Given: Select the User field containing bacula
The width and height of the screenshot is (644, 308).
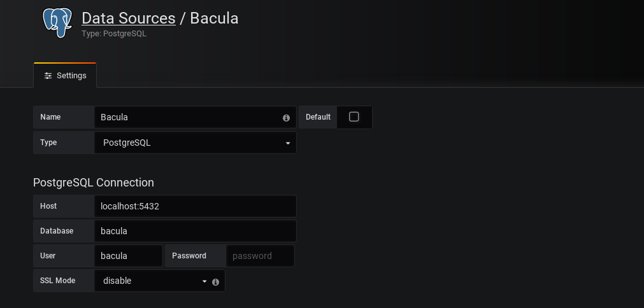Looking at the screenshot, I should pos(129,256).
